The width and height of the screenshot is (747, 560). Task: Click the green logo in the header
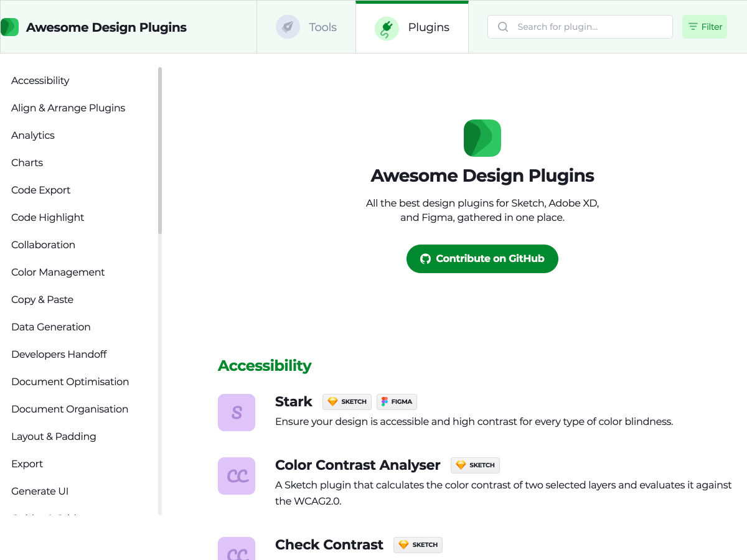9,27
